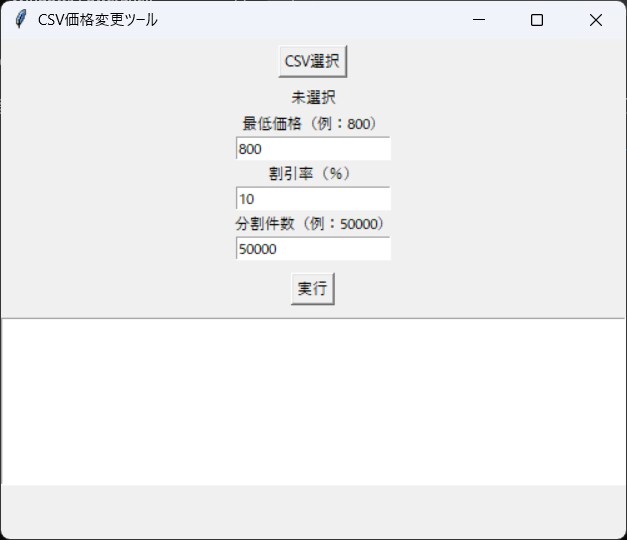Image resolution: width=627 pixels, height=540 pixels.
Task: Click the CSV価格変更ツール window title text
Action: 98,20
